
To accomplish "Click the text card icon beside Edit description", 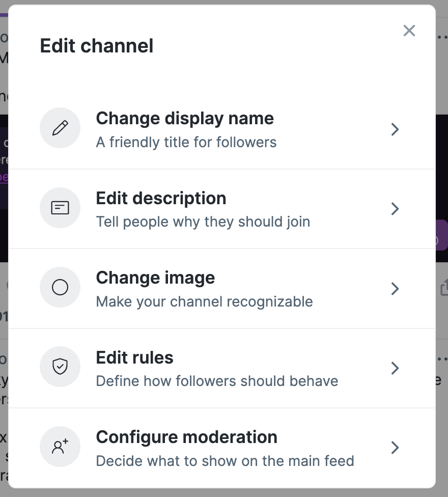I will click(x=60, y=208).
